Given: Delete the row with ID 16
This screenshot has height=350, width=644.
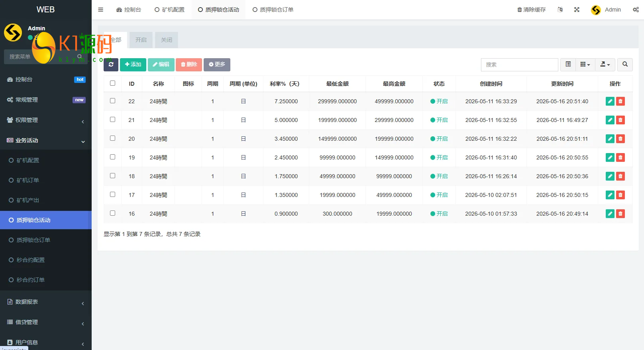Looking at the screenshot, I should click(620, 214).
